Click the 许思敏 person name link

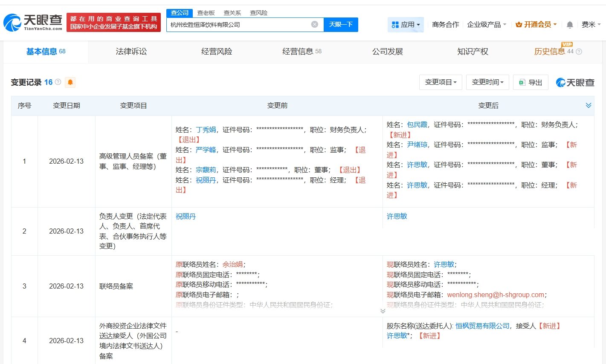(x=397, y=216)
